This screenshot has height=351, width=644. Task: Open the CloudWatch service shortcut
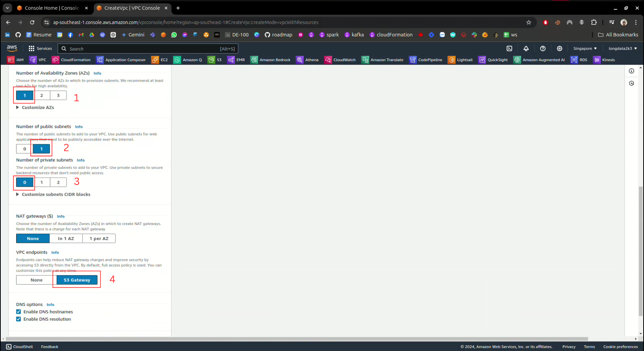[340, 60]
